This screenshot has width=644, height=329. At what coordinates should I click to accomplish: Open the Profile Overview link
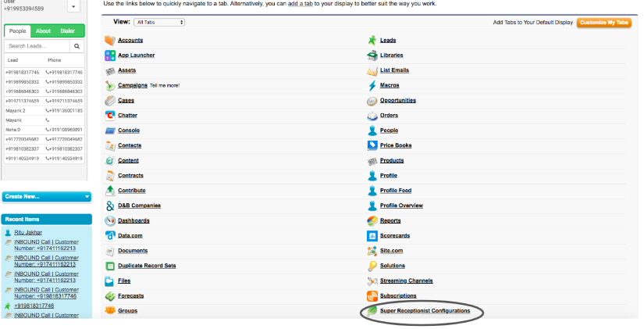401,206
